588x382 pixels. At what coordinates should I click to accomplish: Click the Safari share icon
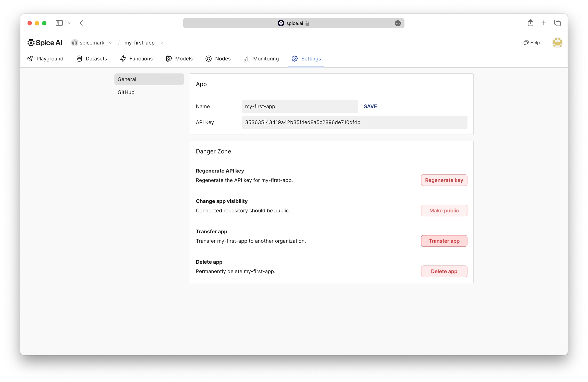click(x=530, y=23)
